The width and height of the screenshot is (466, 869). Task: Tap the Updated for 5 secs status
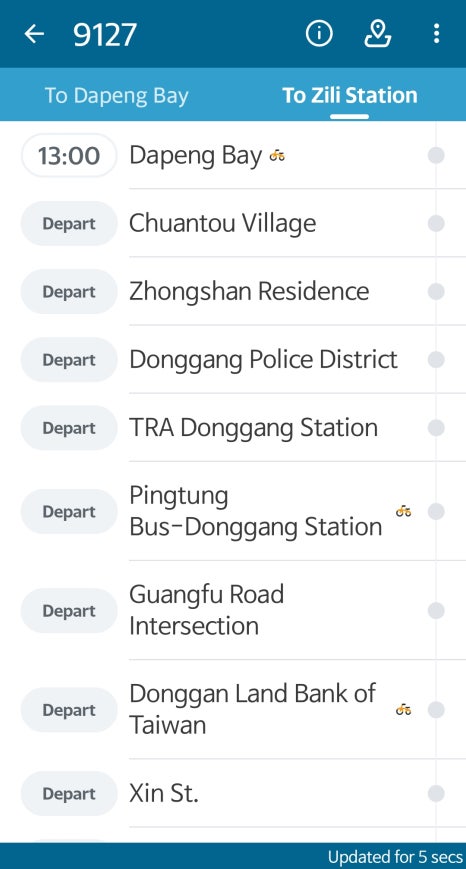(x=395, y=857)
